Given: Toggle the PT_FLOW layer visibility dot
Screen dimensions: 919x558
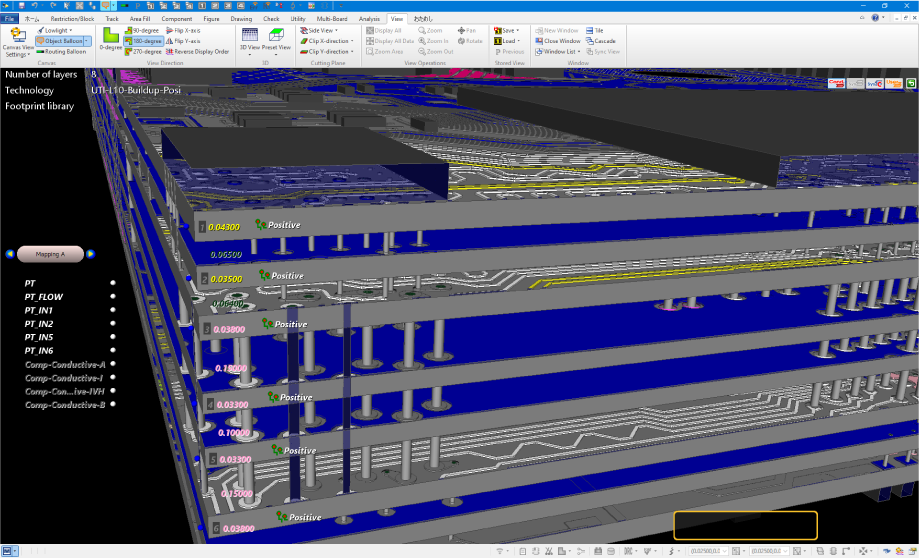Looking at the screenshot, I should point(113,296).
